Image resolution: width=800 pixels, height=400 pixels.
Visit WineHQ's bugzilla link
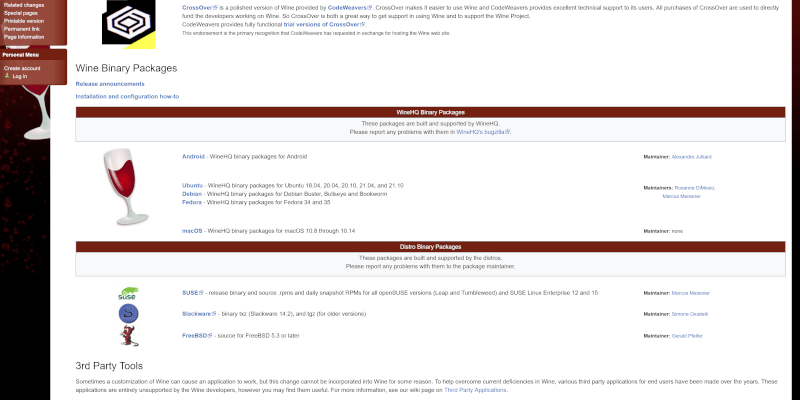pos(483,131)
